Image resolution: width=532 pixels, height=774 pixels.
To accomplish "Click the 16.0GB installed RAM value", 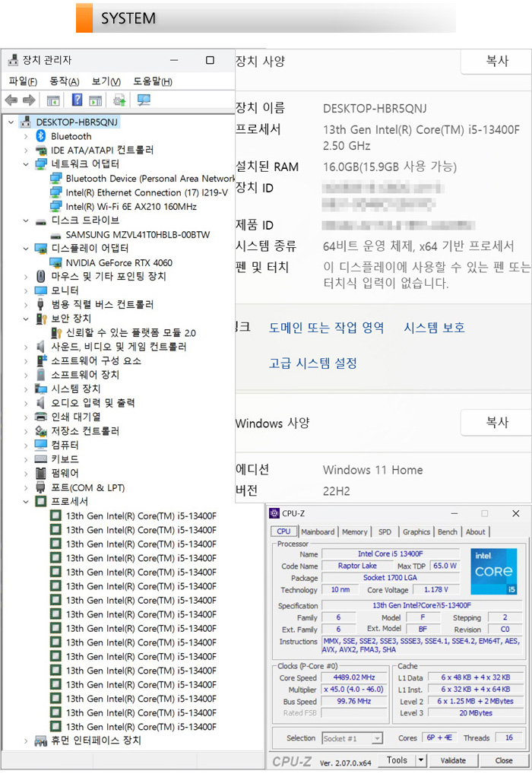I will (x=390, y=167).
